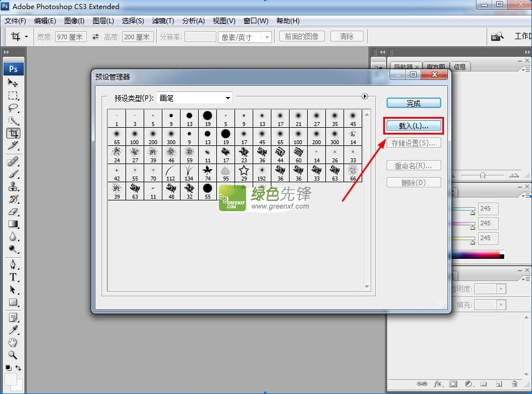
Task: Click the 高度 input field
Action: [x=138, y=37]
